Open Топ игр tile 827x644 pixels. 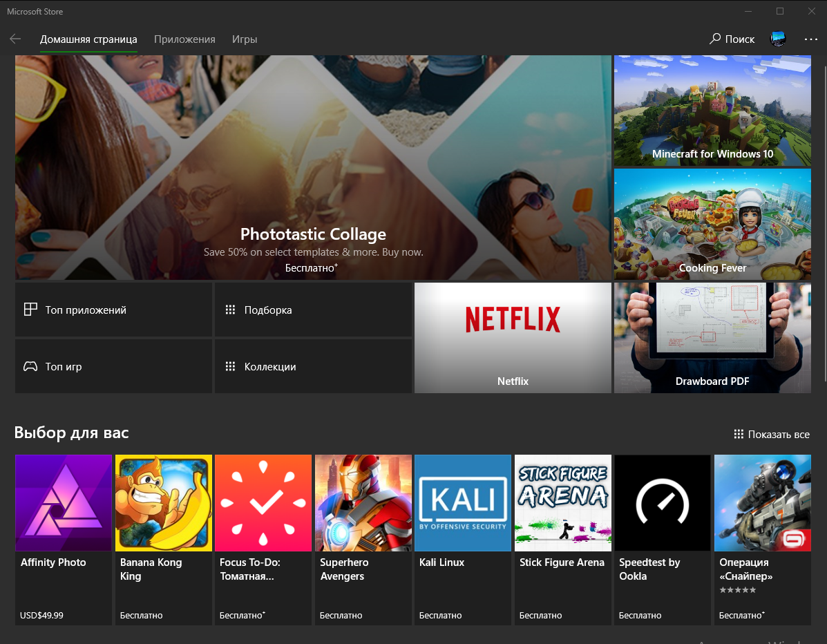pyautogui.click(x=113, y=366)
